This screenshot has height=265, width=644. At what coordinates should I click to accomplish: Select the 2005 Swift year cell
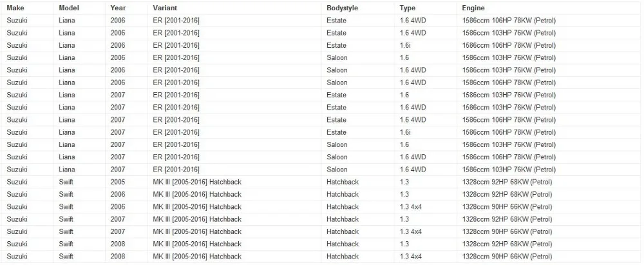point(118,182)
